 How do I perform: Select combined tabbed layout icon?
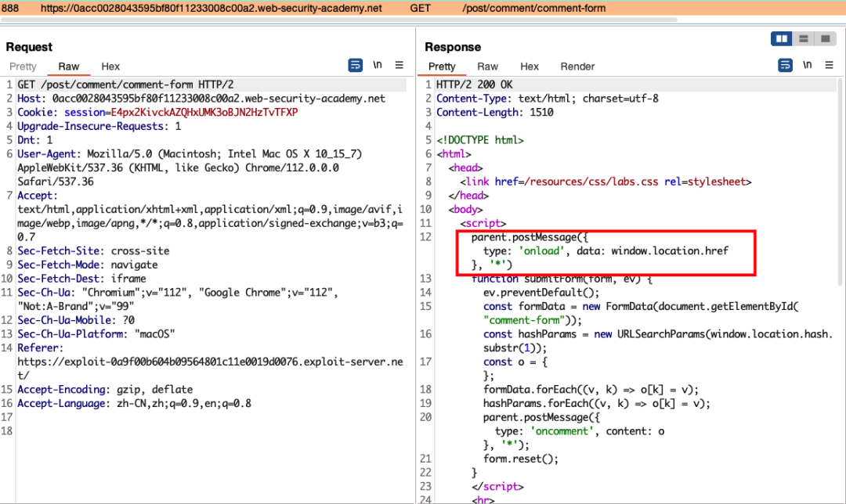(826, 39)
